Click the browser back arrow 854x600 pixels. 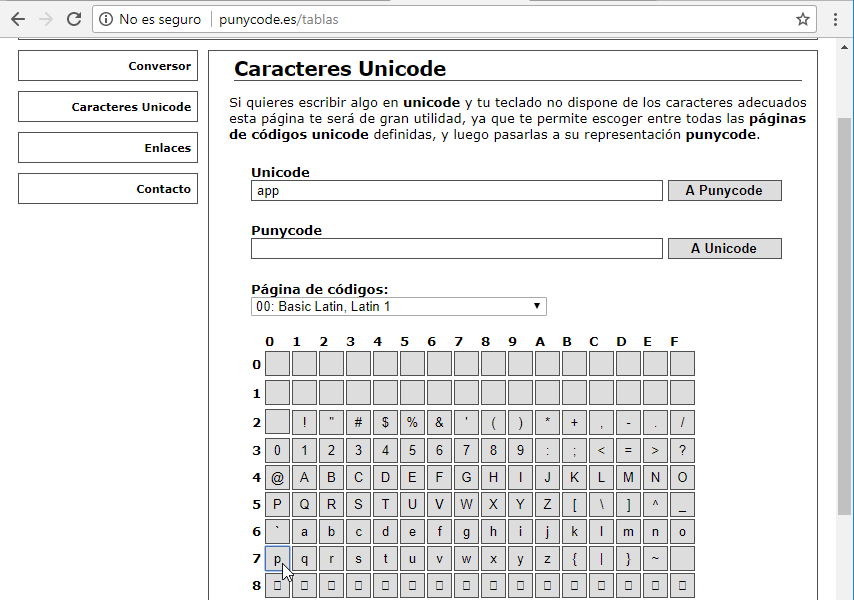tap(18, 19)
